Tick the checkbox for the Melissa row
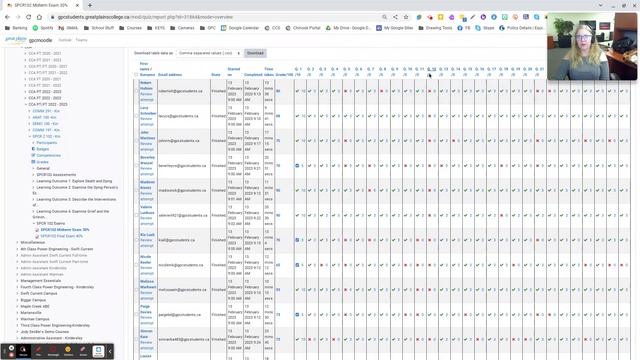 pos(136,290)
